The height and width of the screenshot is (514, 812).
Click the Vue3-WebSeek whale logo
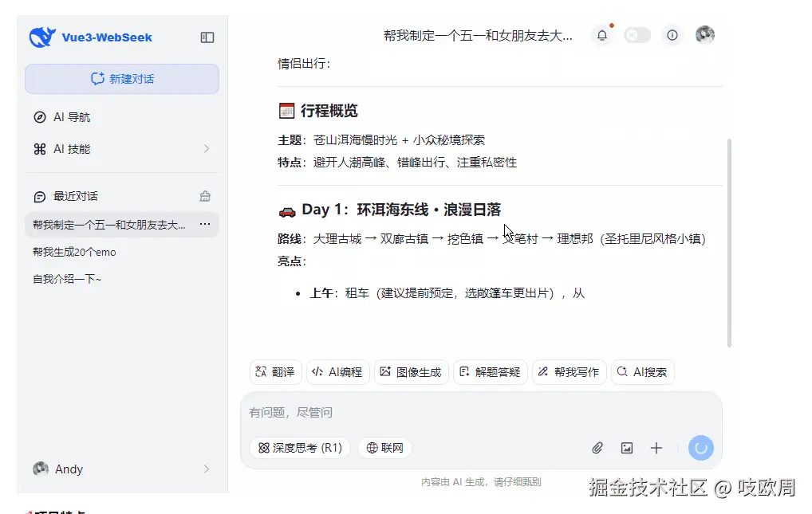[x=41, y=37]
